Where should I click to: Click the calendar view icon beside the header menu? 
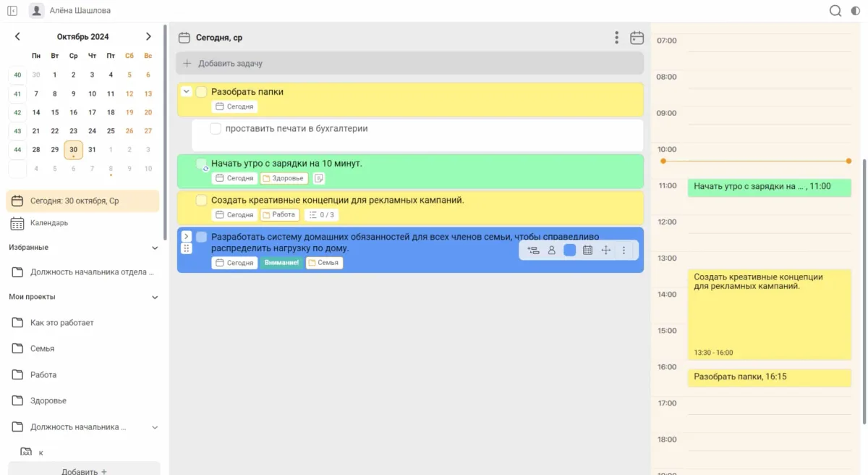click(637, 38)
